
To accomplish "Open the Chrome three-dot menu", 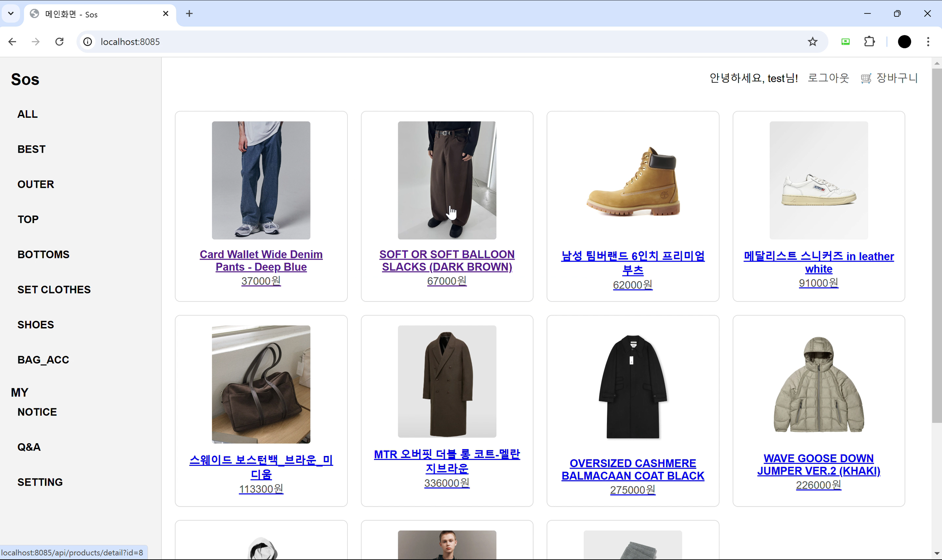I will [928, 42].
